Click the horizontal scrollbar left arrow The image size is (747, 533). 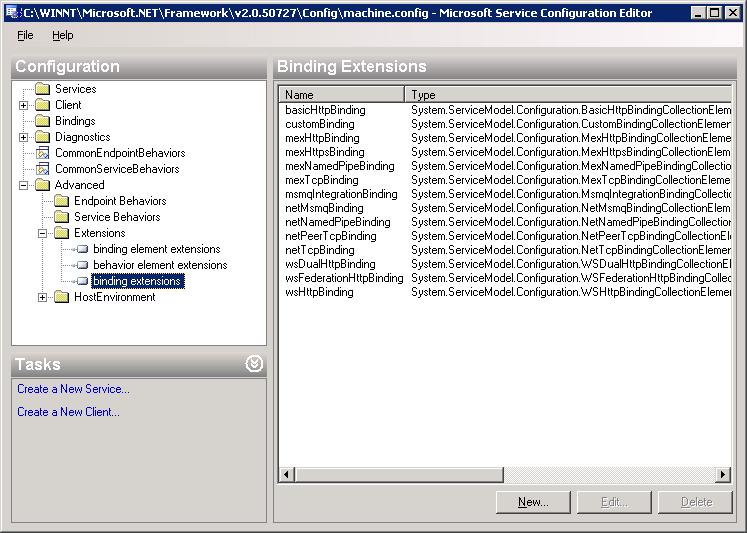286,474
